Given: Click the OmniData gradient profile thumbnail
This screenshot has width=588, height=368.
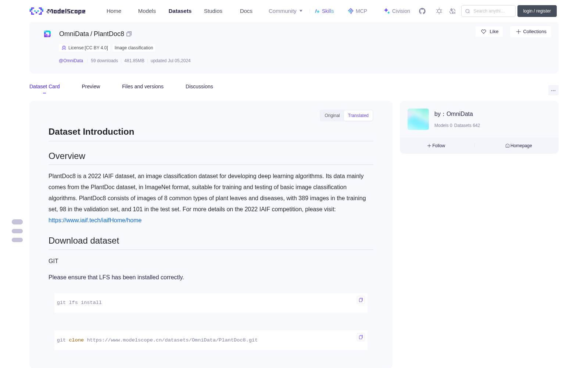Looking at the screenshot, I should tap(418, 119).
